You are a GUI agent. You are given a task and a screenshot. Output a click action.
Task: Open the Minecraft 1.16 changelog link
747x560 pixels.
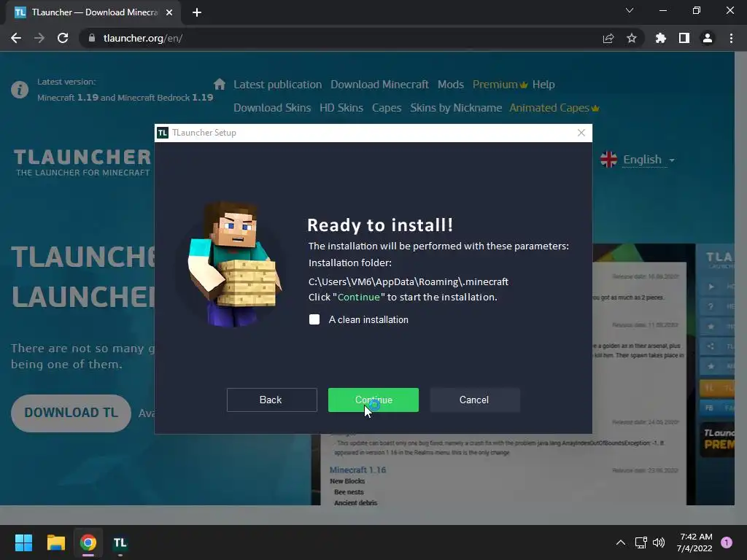coord(357,470)
